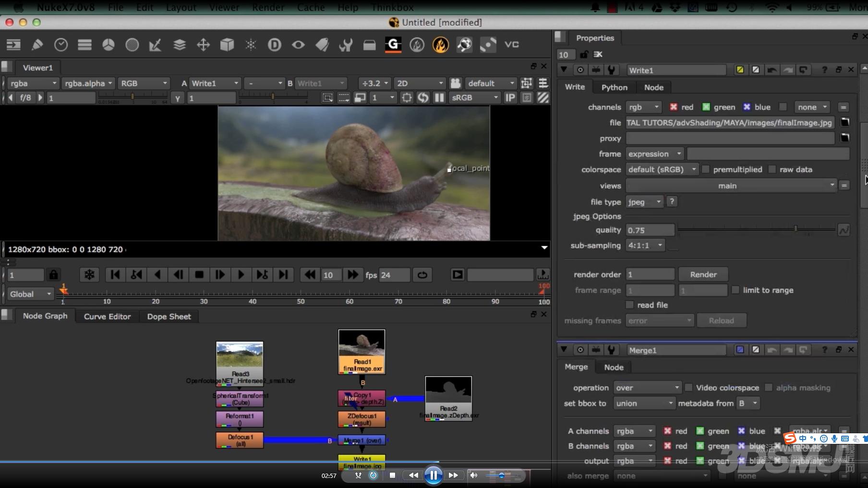Enable the premultiplied checkbox
Screen dimensions: 868x488
pos(705,169)
